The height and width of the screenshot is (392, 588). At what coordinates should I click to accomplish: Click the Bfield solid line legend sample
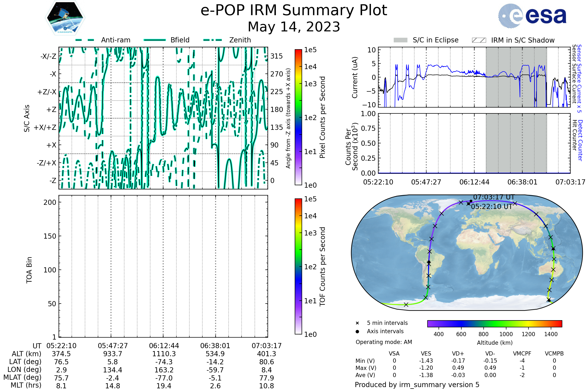(155, 40)
